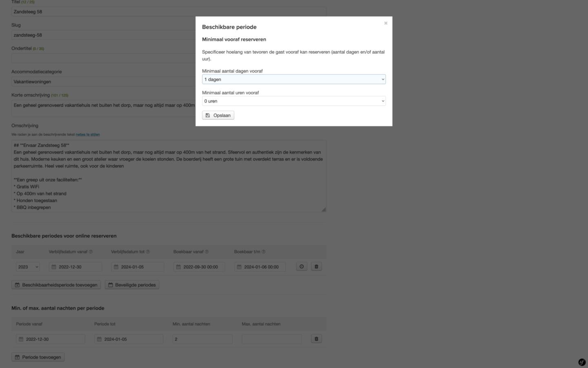Image resolution: width=588 pixels, height=368 pixels.
Task: Click the clock icon in availability row
Action: tap(302, 267)
